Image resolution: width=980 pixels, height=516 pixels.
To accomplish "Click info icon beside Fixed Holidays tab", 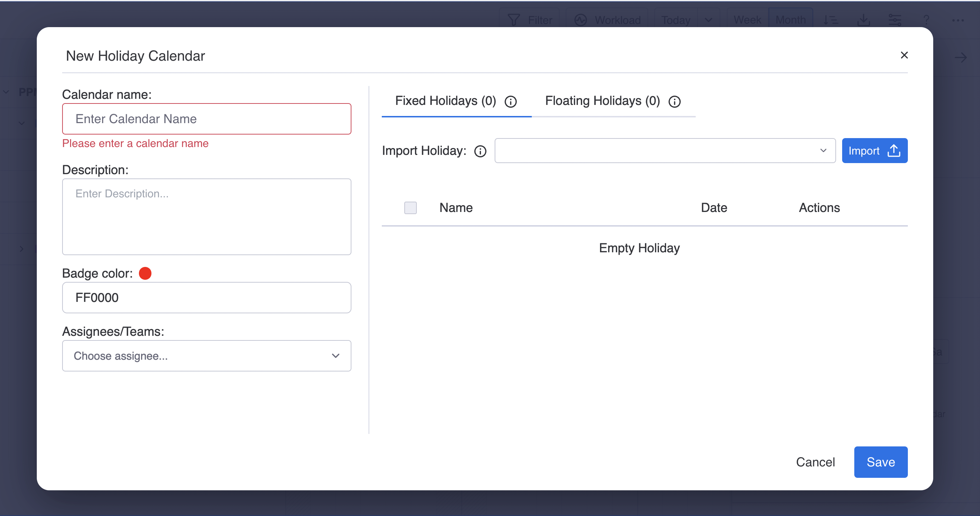I will 511,102.
